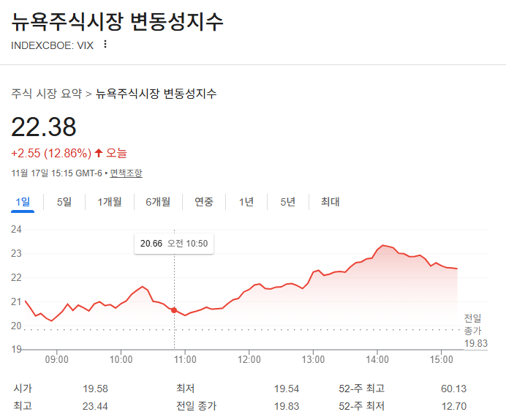506x420 pixels.
Task: Choose the 6개월 tab
Action: [157, 202]
